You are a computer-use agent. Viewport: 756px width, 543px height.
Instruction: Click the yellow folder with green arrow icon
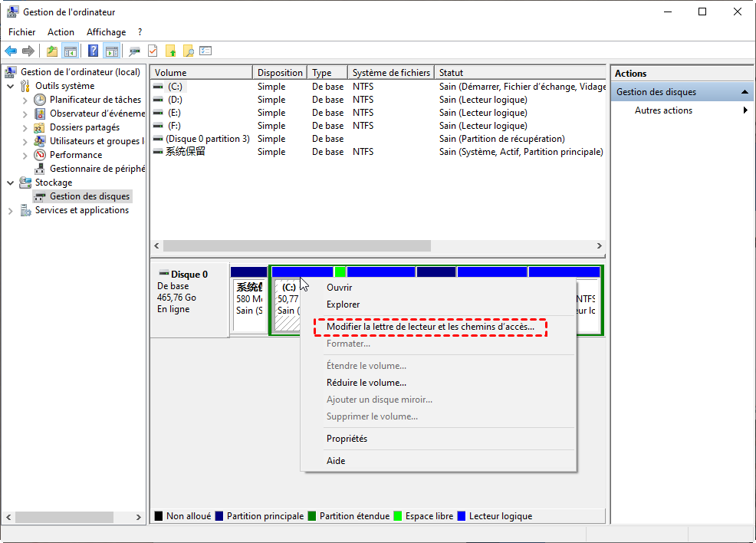(171, 51)
